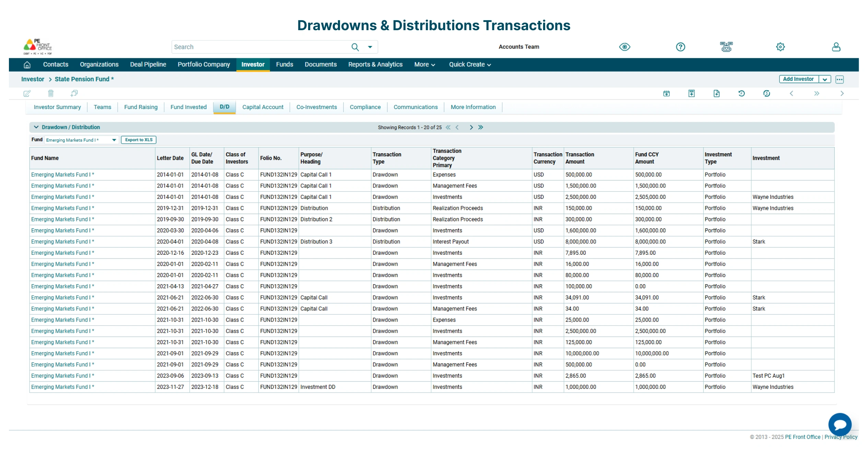Open the add calendar event icon
The height and width of the screenshot is (456, 868).
(x=666, y=93)
